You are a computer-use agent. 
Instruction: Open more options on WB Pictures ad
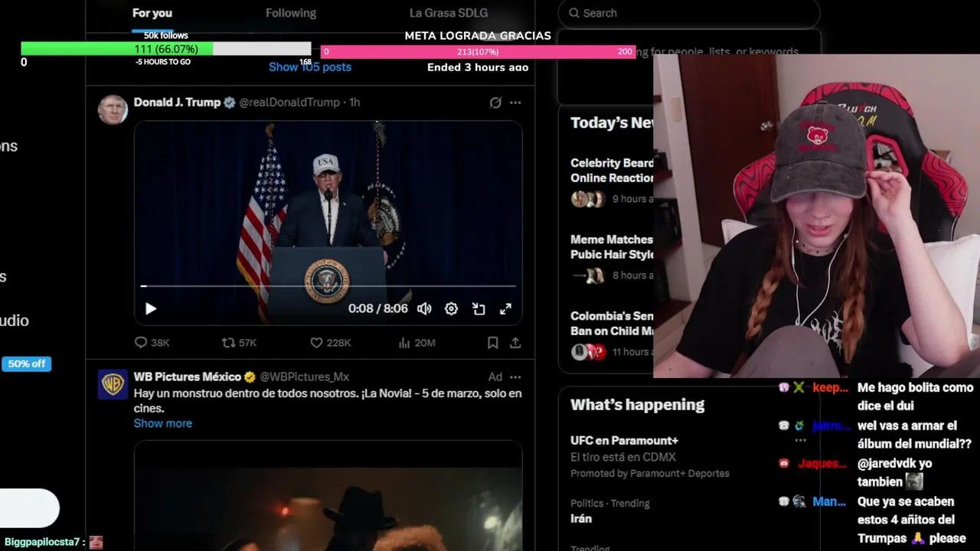click(x=515, y=377)
